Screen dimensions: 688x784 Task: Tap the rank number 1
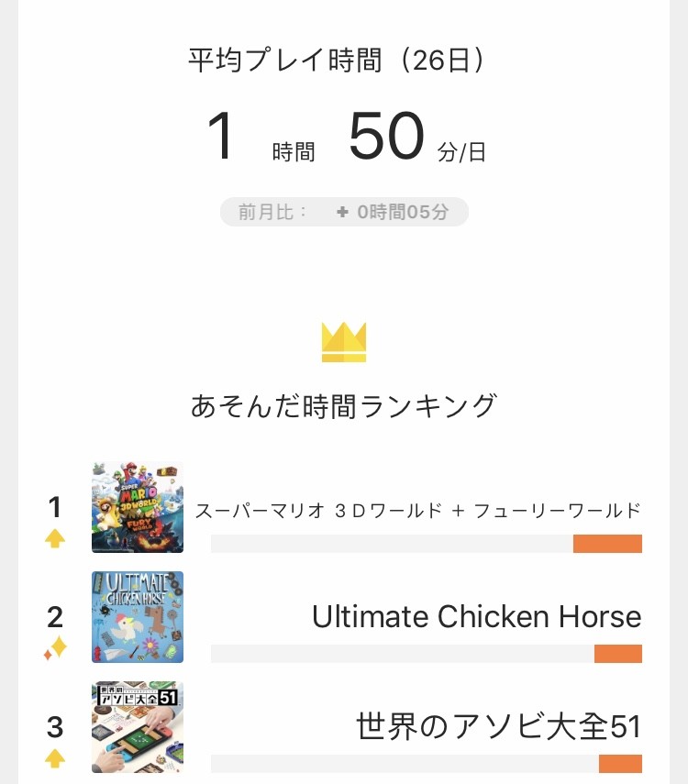55,507
